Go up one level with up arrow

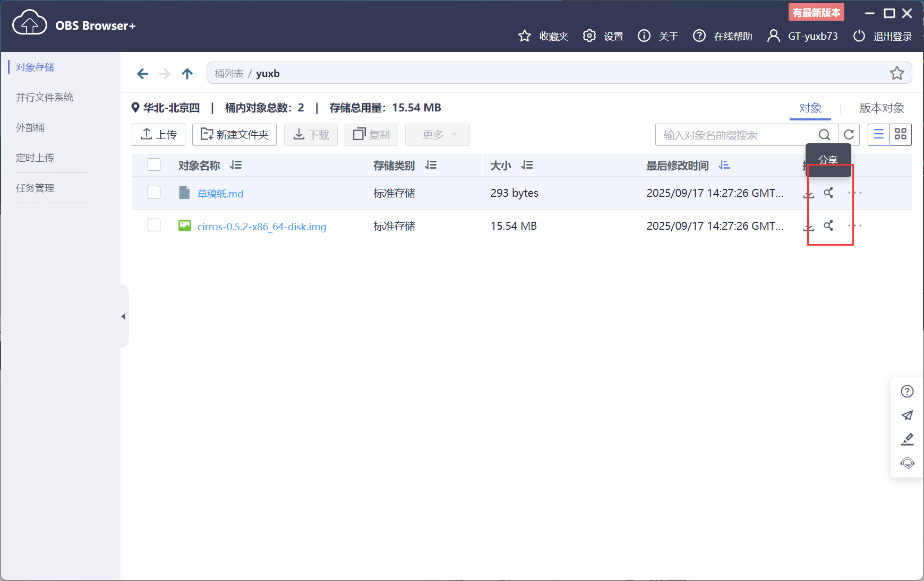point(187,73)
